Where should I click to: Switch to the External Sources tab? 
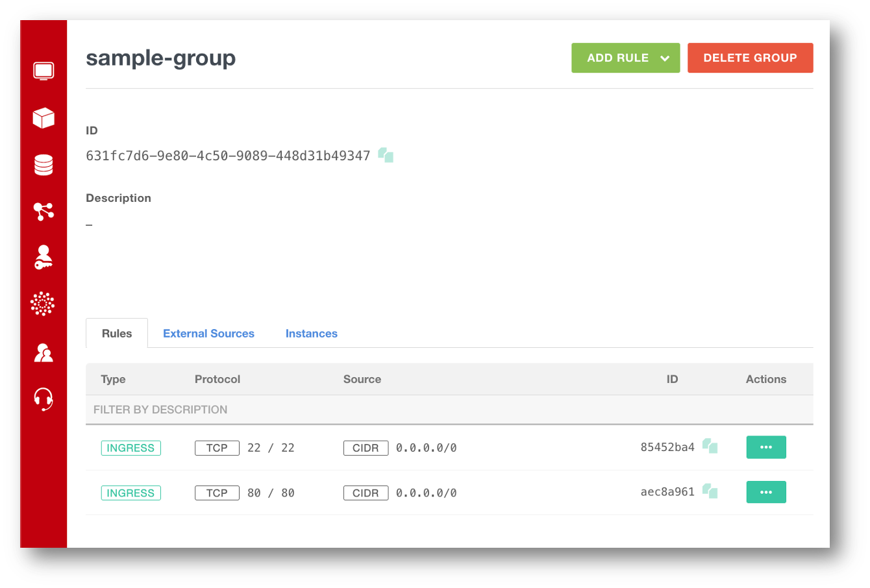click(x=208, y=333)
